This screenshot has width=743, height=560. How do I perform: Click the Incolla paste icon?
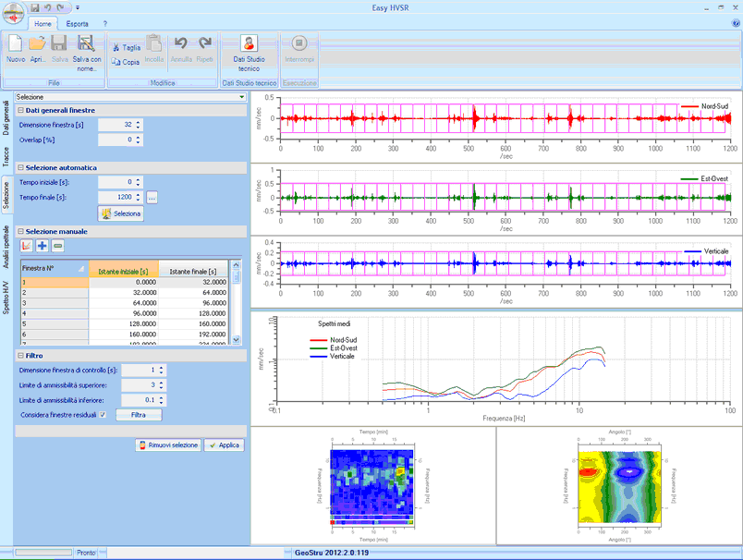[x=154, y=43]
